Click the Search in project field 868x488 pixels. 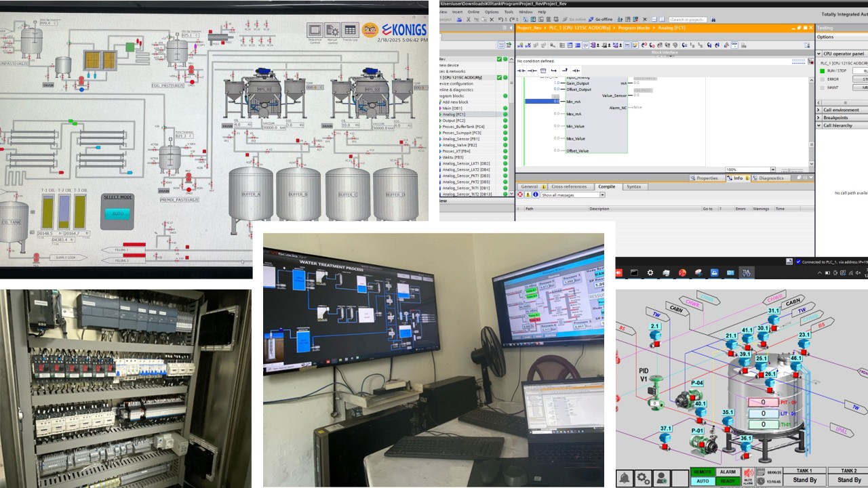coord(688,20)
